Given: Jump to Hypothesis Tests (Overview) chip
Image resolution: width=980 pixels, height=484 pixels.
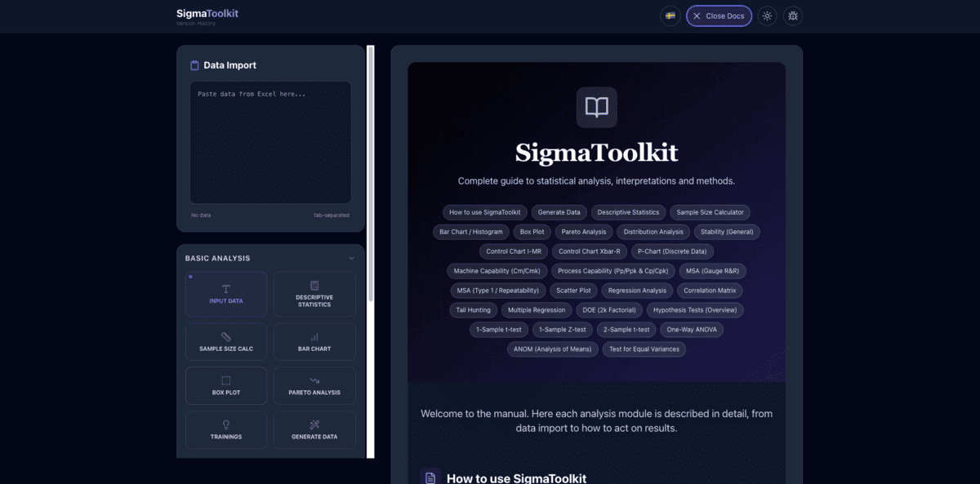Looking at the screenshot, I should click(695, 310).
